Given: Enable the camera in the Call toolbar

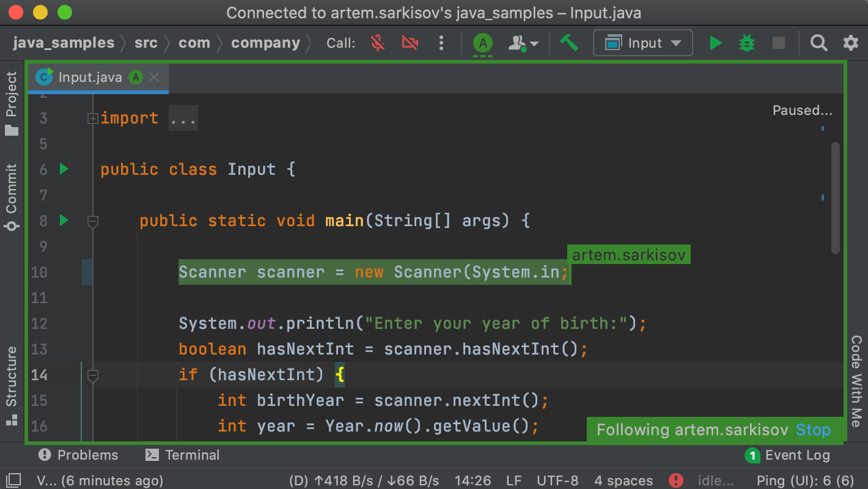Looking at the screenshot, I should [x=408, y=43].
